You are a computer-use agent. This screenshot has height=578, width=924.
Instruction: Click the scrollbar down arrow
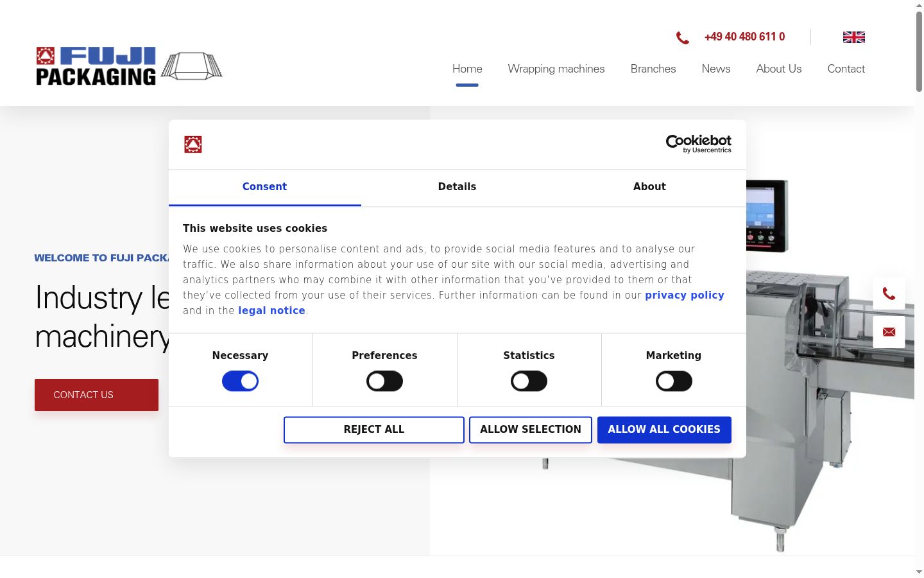pyautogui.click(x=919, y=572)
